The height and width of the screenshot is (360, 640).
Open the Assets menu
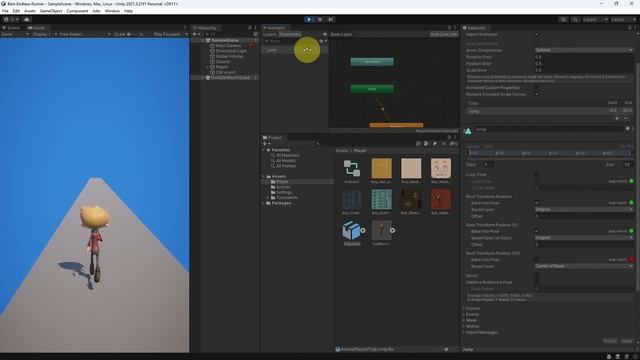pos(29,11)
